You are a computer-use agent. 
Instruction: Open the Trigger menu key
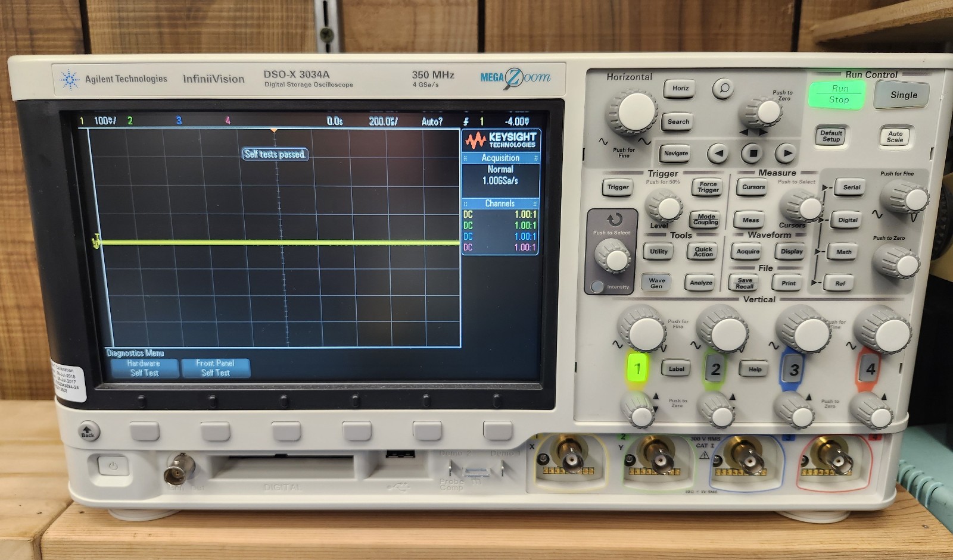(618, 187)
